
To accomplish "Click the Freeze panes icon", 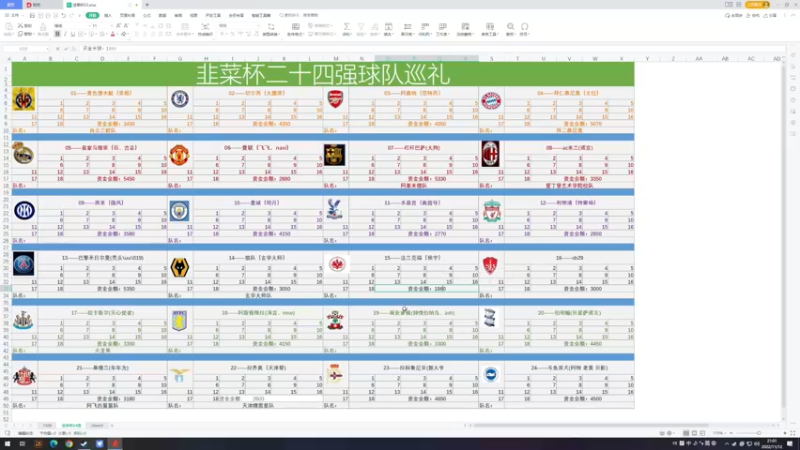I will 465,27.
